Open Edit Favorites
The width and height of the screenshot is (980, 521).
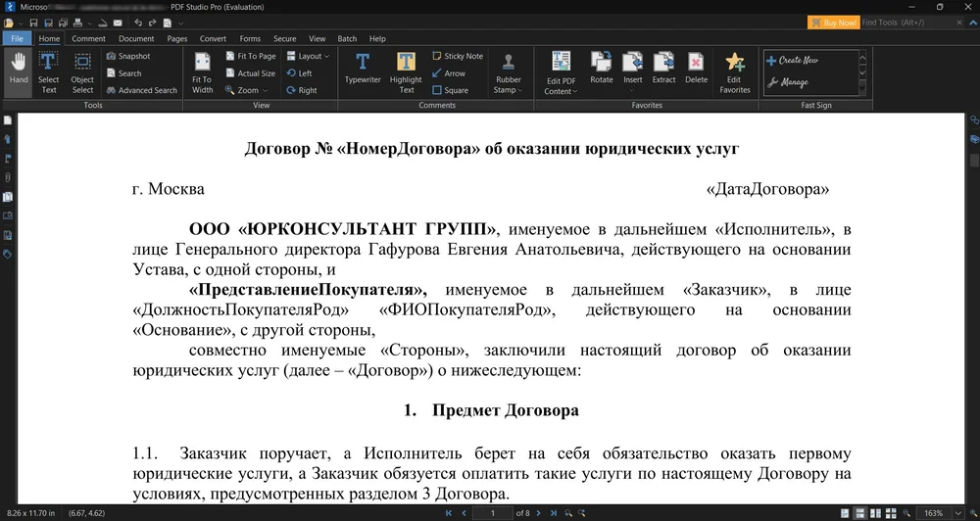(734, 71)
